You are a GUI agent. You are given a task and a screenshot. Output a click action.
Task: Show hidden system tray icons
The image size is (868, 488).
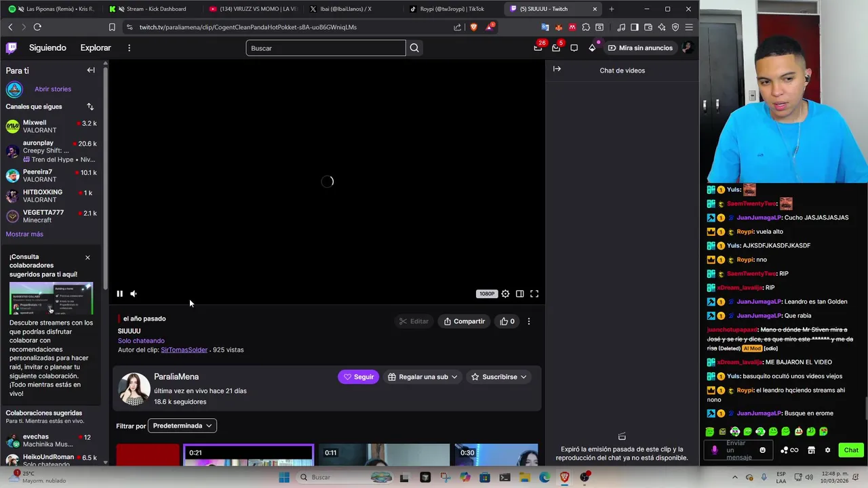(734, 477)
